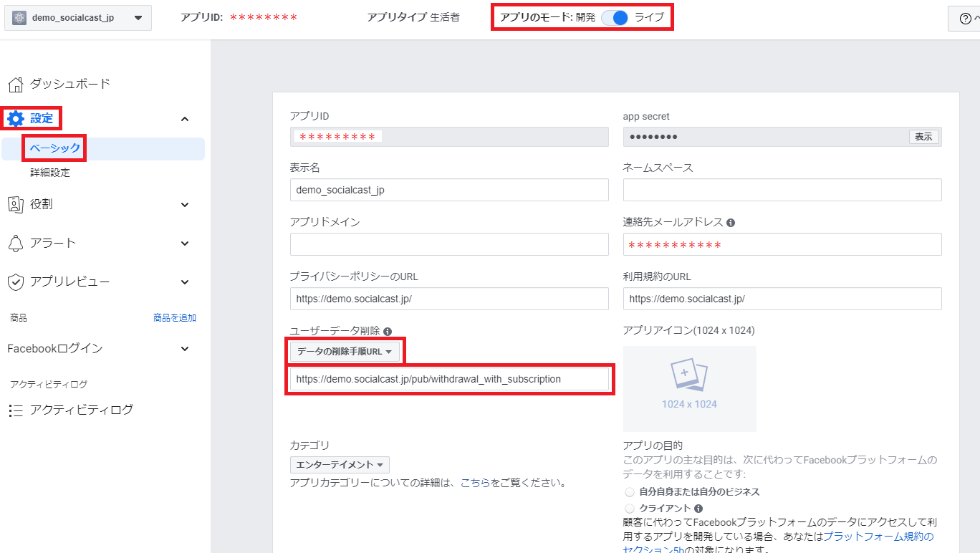Select the 自分自身または自分のビジネス radio button
The image size is (980, 553).
(630, 492)
